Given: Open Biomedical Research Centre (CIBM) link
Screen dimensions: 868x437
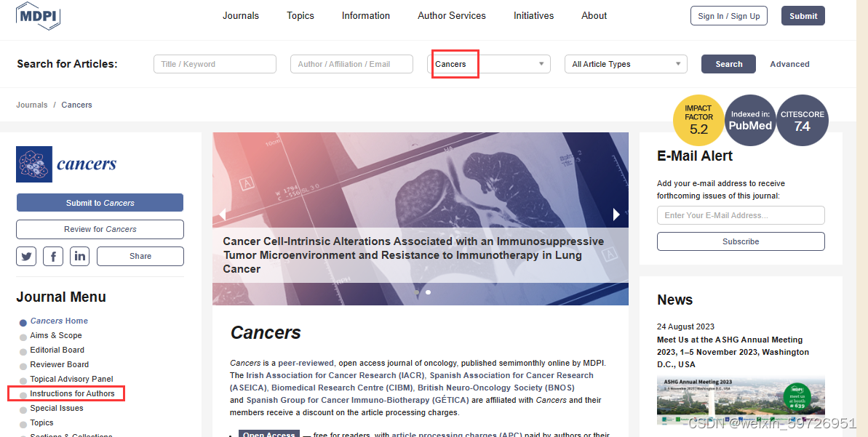Looking at the screenshot, I should (x=341, y=388).
